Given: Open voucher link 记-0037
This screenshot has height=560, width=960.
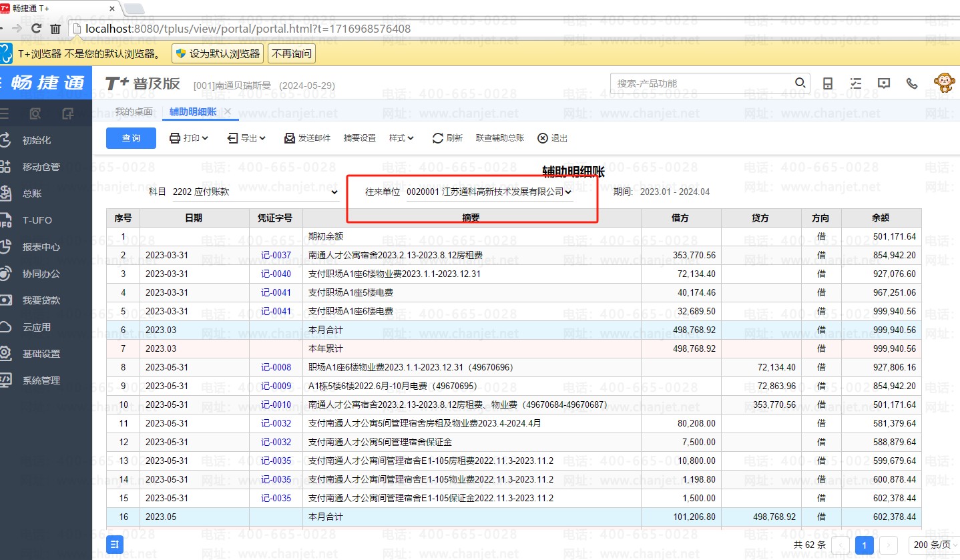Looking at the screenshot, I should 276,255.
